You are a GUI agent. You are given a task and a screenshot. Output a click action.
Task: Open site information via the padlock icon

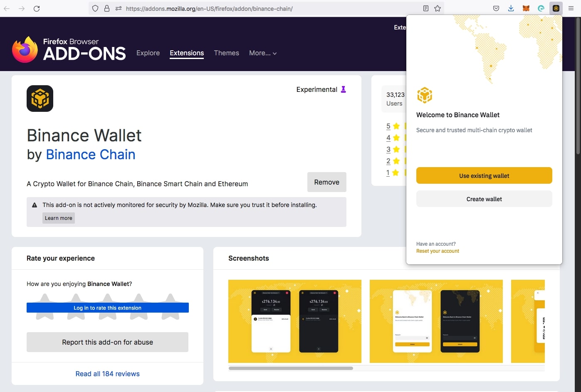click(x=107, y=8)
